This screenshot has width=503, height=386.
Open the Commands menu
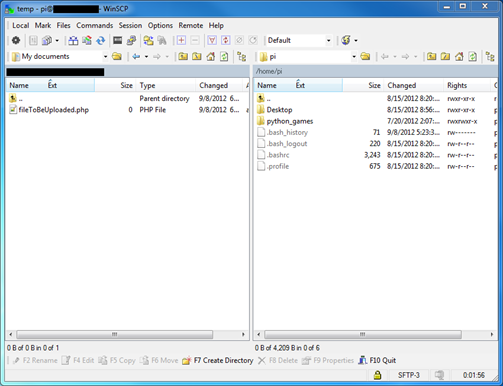[94, 25]
